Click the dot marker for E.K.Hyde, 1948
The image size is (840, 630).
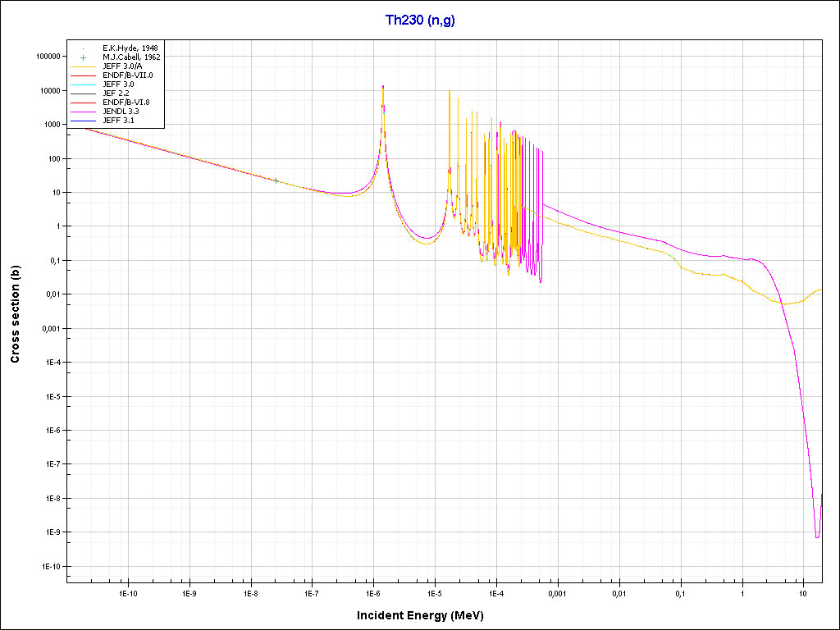tap(83, 48)
